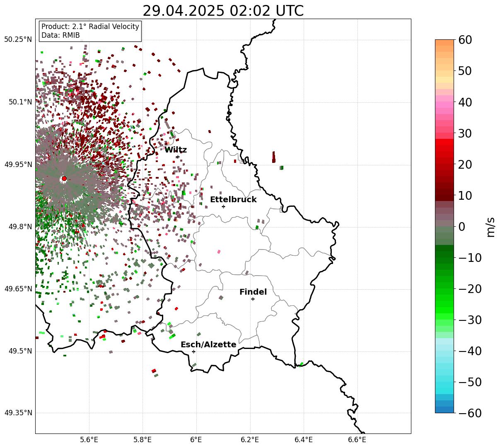
Task: Click the −40 colorbar tick label
Action: [x=470, y=351]
